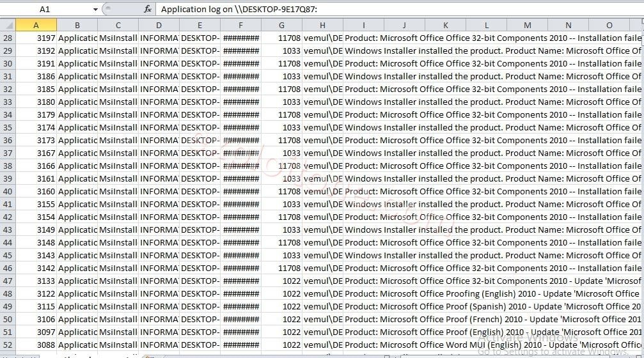
Task: Click cell containing 3167
Action: (36, 153)
